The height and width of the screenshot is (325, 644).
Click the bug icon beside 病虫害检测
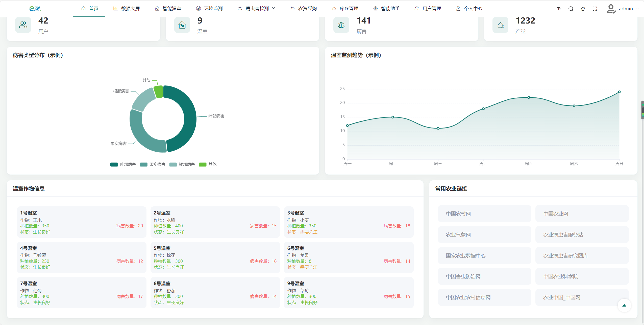pos(240,9)
